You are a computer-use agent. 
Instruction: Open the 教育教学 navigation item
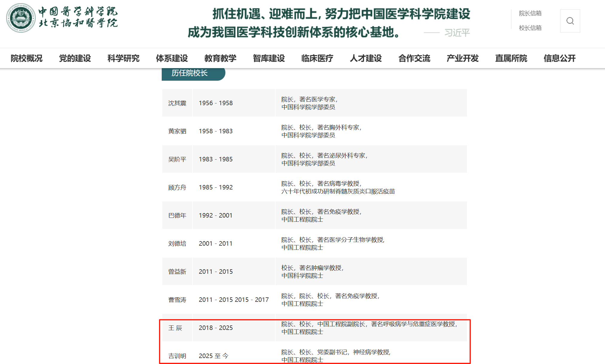click(x=220, y=58)
